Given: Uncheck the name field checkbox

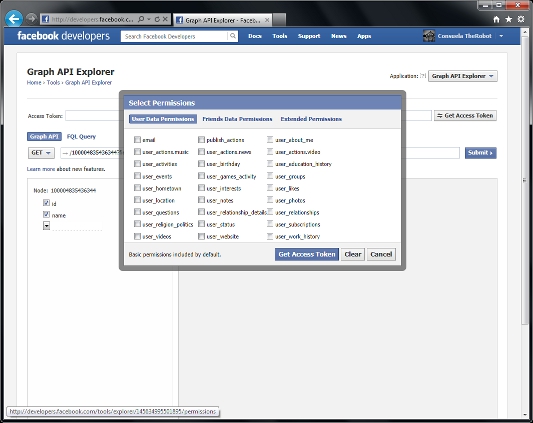Looking at the screenshot, I should point(46,215).
